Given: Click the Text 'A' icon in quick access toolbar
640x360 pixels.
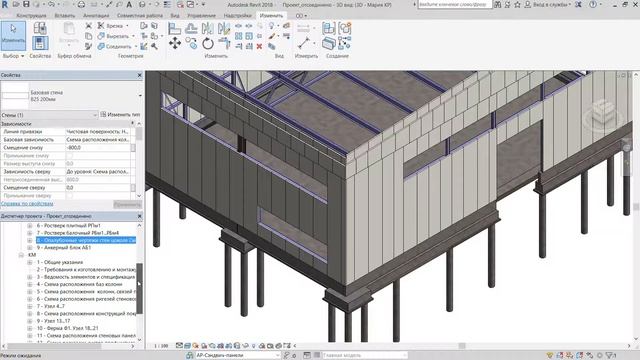Looking at the screenshot, I should pos(129,4).
